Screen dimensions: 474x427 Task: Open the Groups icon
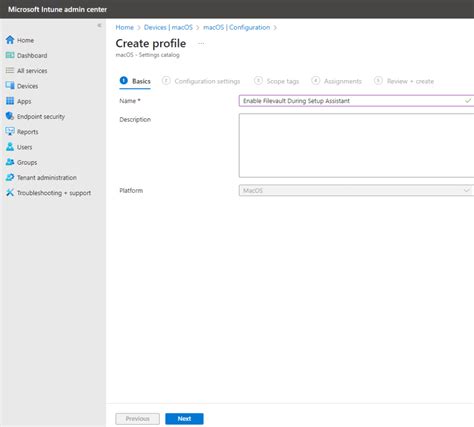[x=10, y=162]
